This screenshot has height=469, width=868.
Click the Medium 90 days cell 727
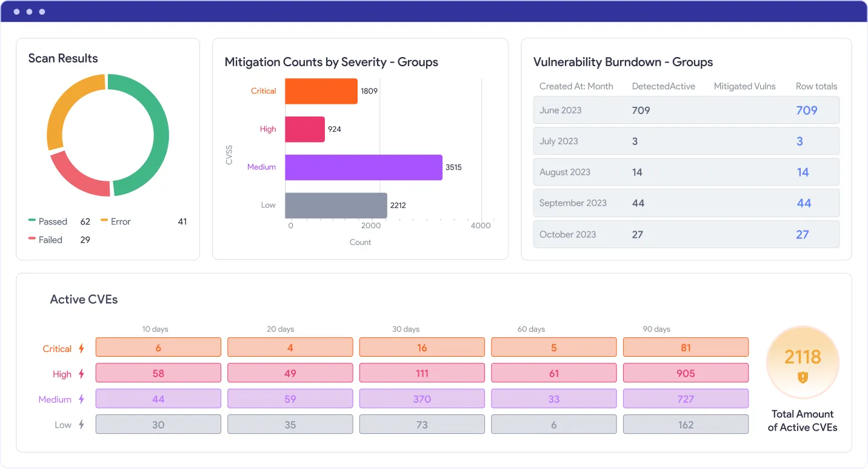click(686, 399)
